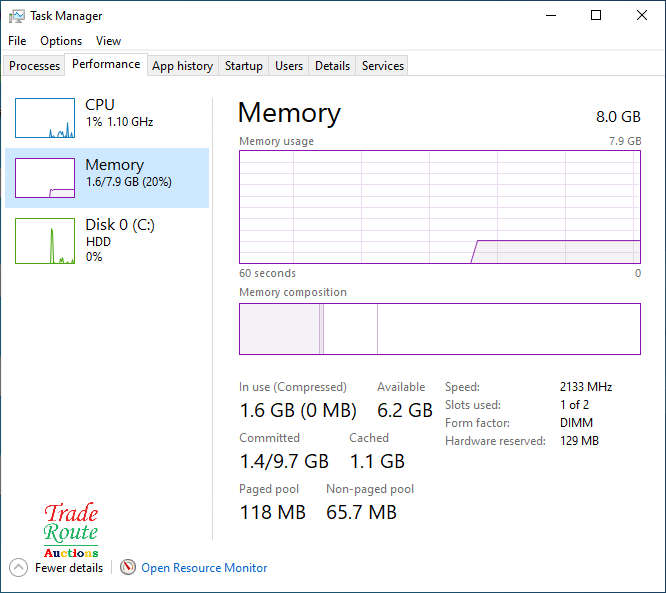Screen dimensions: 666x593
Task: Switch to the App history tab
Action: coord(183,66)
